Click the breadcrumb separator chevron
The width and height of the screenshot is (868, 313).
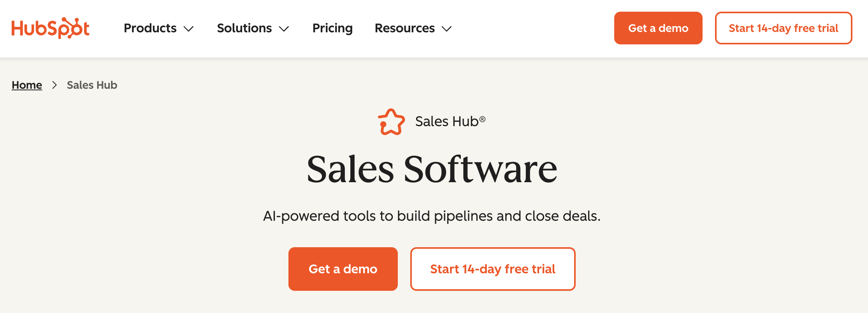55,85
